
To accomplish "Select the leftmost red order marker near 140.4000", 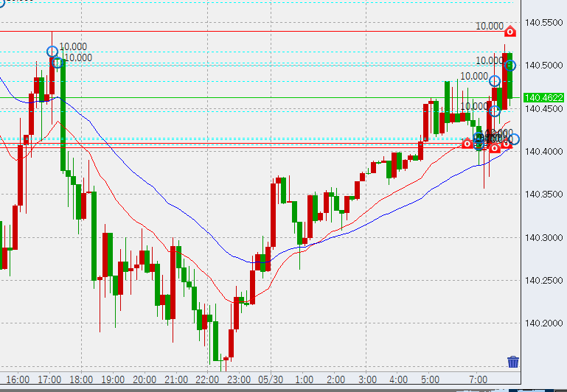I will [x=467, y=144].
